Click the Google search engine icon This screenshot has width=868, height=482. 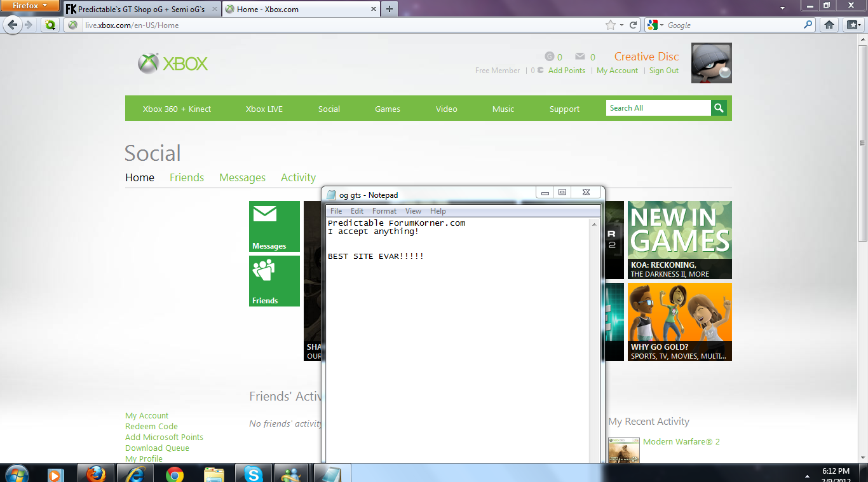coord(651,25)
